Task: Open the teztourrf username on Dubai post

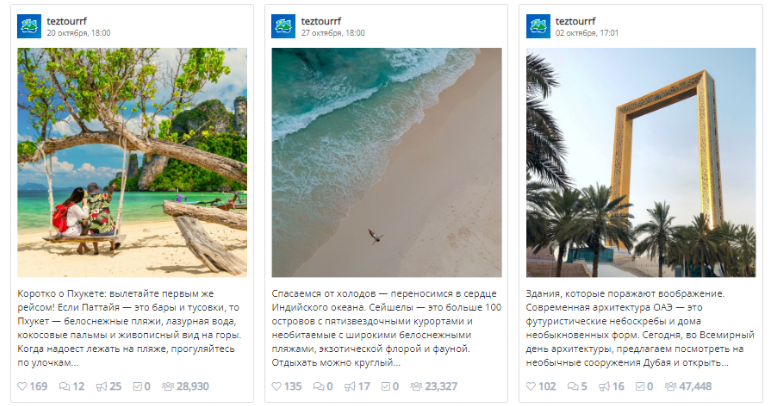Action: point(577,20)
